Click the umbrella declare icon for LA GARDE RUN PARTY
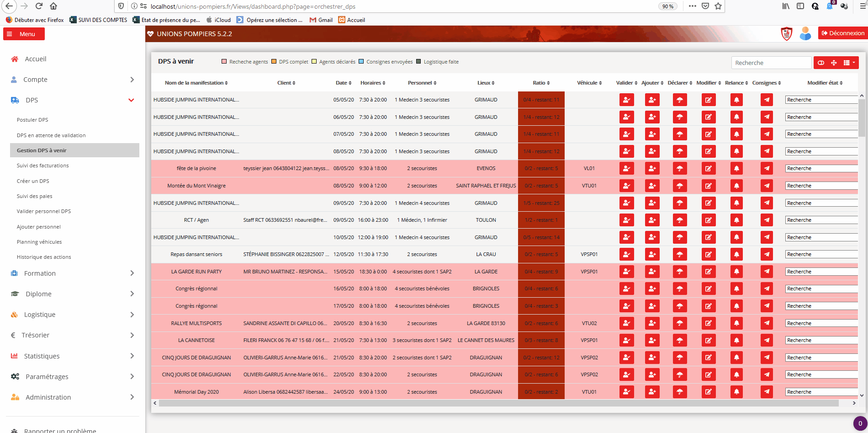 pos(680,272)
